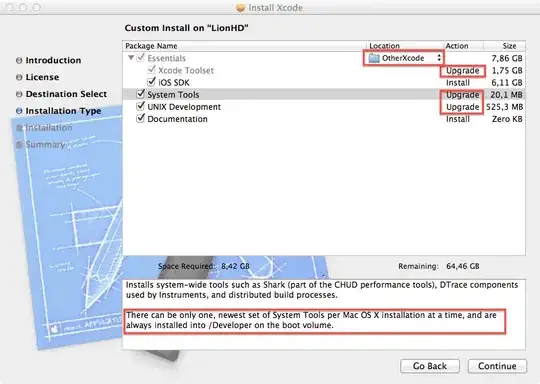Click the 7,86 GB size value
Image resolution: width=540 pixels, height=384 pixels.
(x=507, y=58)
